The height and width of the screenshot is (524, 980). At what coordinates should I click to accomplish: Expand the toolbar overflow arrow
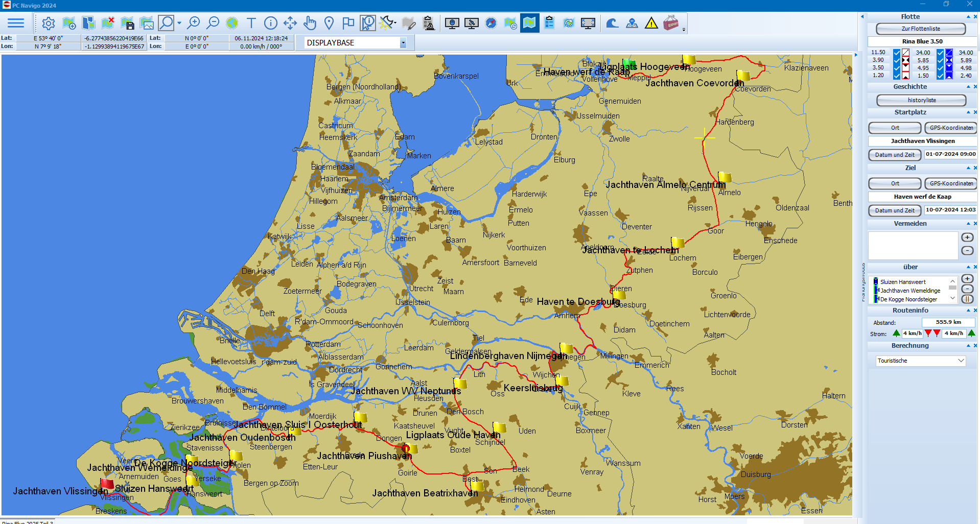pos(684,30)
